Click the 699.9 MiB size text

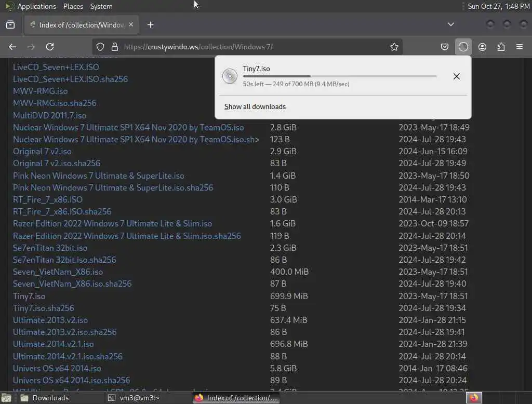pyautogui.click(x=289, y=296)
